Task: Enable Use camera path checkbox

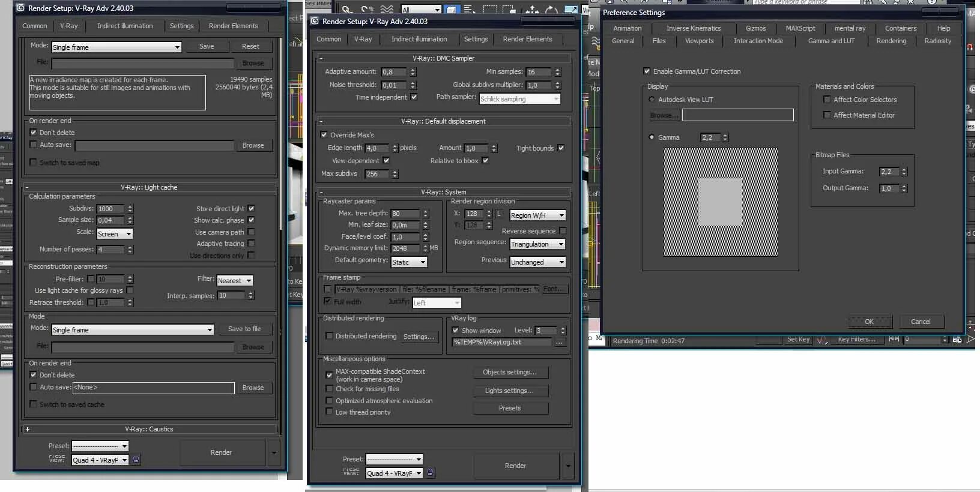Action: tap(251, 232)
